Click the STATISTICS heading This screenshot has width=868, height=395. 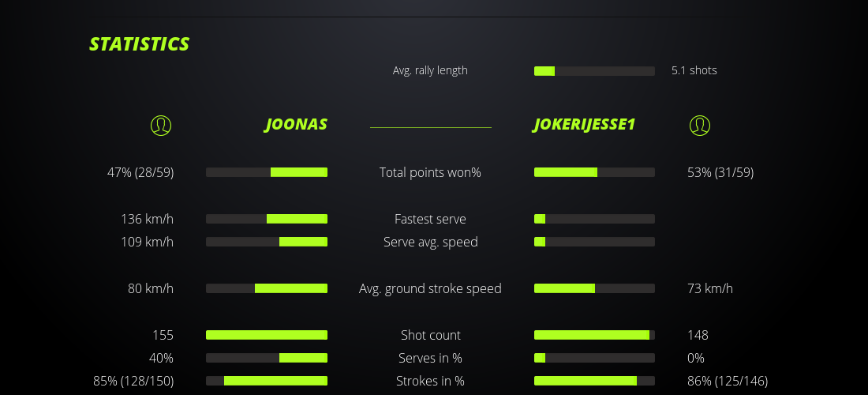pos(140,44)
